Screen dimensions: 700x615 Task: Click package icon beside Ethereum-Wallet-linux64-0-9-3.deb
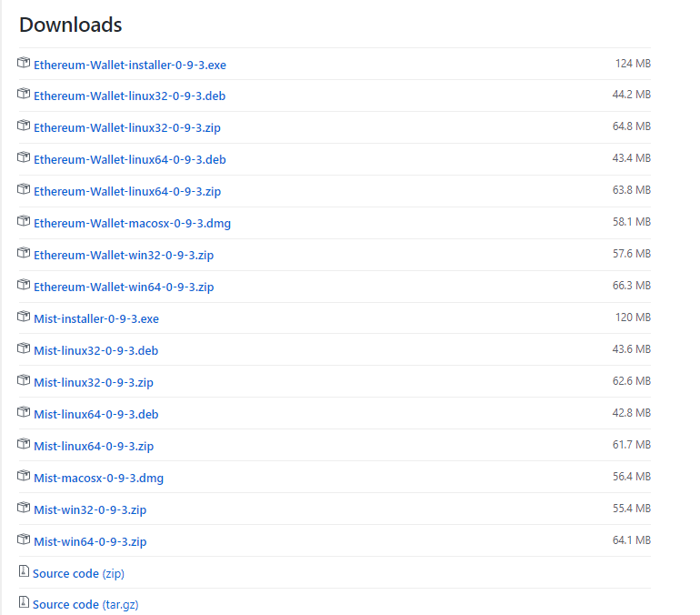tap(24, 157)
